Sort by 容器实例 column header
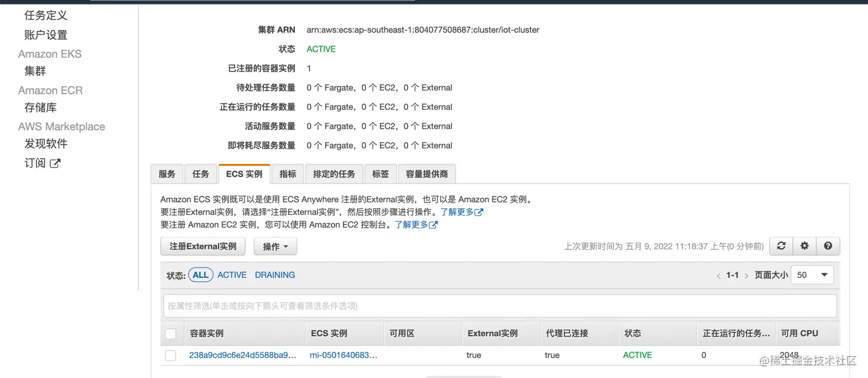Viewport: 868px width, 378px height. 245,334
